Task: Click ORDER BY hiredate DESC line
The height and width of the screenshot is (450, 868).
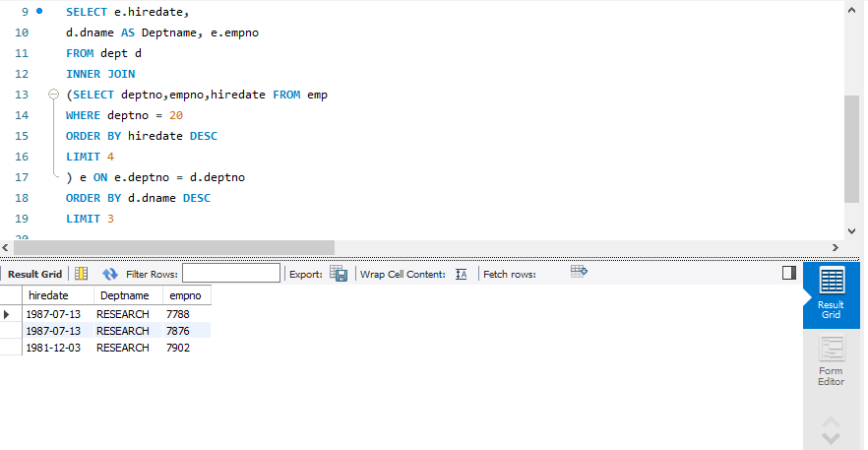Action: point(142,136)
